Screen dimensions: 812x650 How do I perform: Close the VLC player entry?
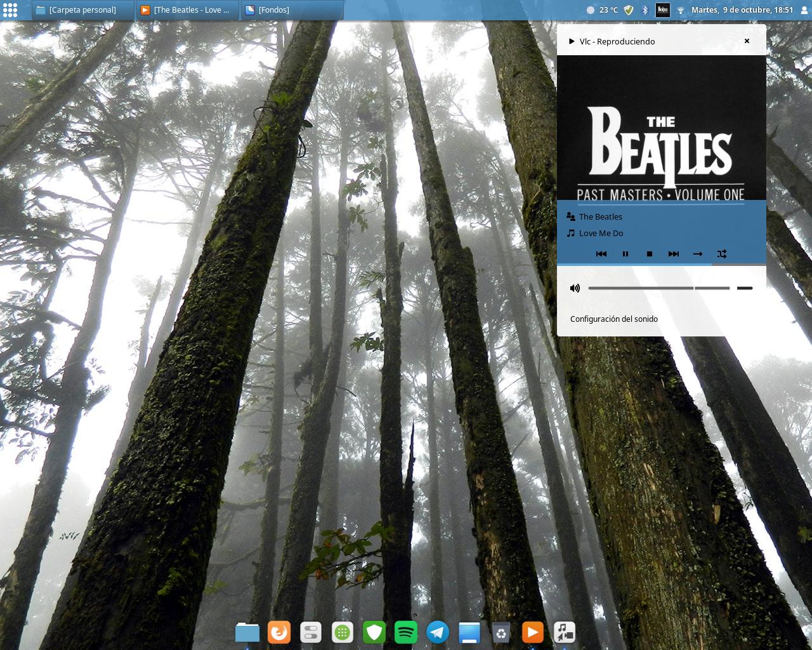(x=747, y=41)
